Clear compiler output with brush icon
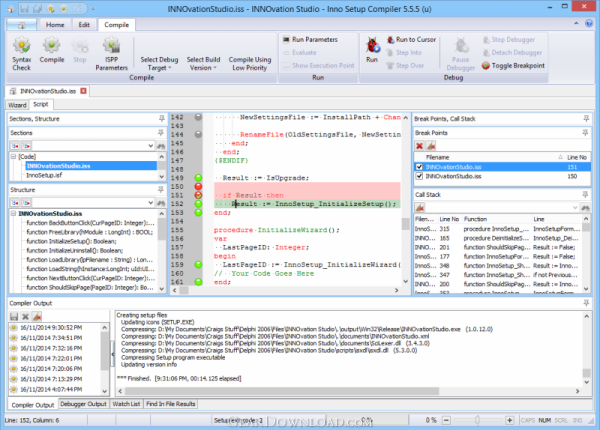Image resolution: width=600 pixels, height=430 pixels. (37, 316)
